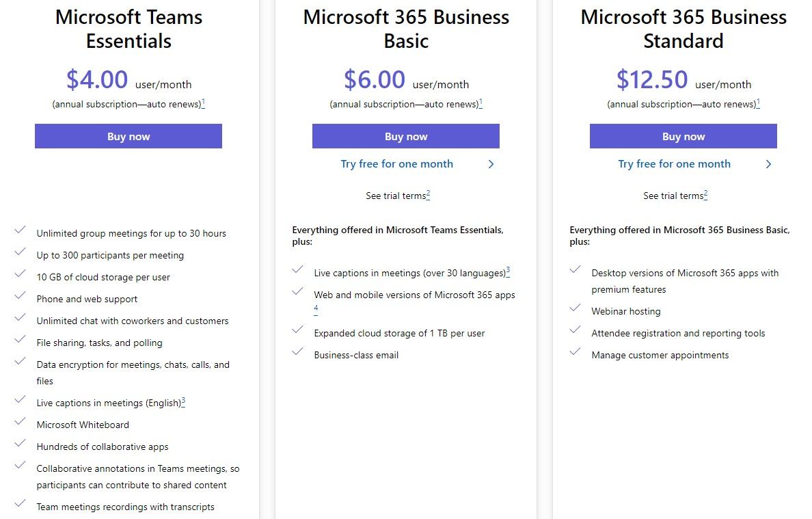The height and width of the screenshot is (519, 812).
Task: Click the checkmark next to "Team meetings recordings with transcripts"
Action: [x=21, y=505]
